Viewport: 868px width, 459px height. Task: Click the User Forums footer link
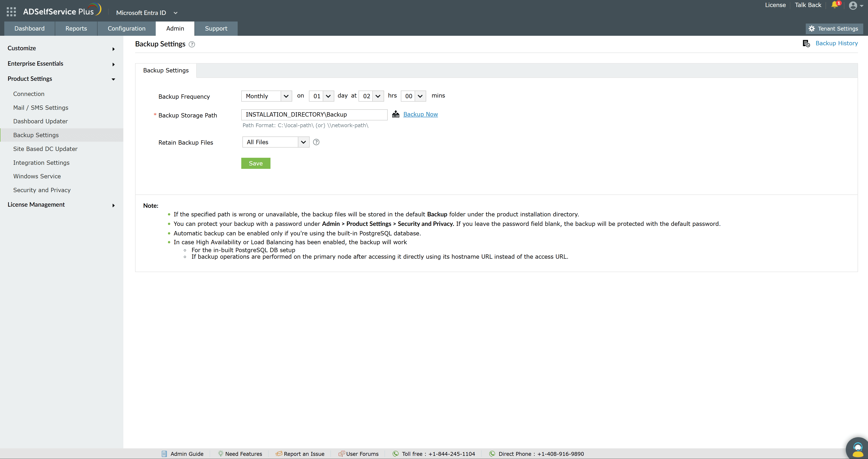point(362,454)
